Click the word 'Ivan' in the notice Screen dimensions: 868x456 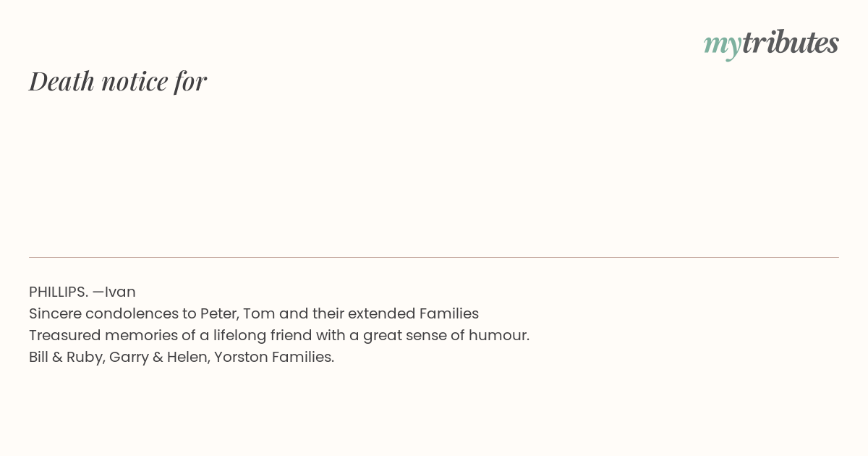point(120,292)
